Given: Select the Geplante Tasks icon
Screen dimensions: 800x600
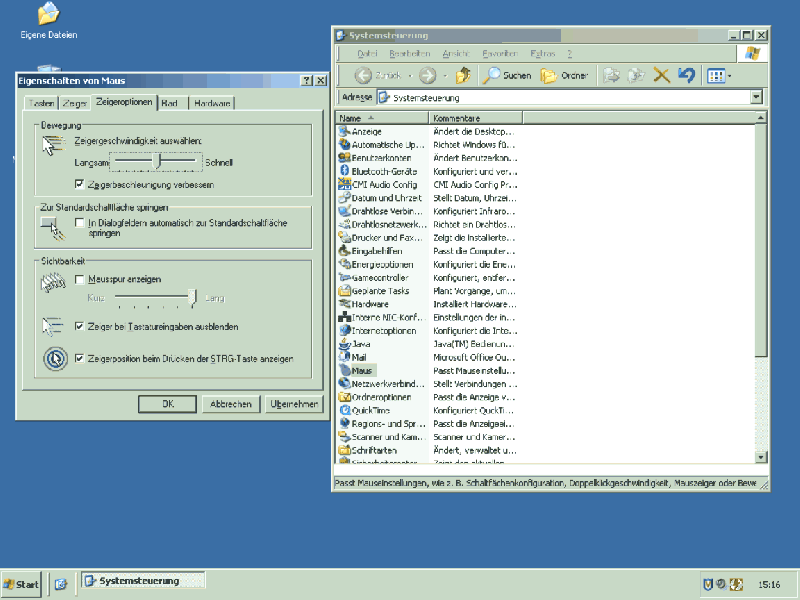Looking at the screenshot, I should [x=344, y=291].
